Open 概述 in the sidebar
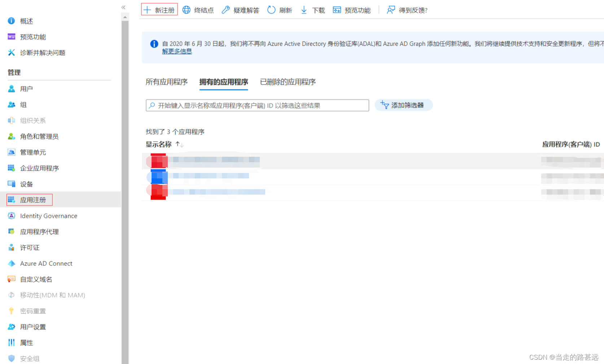The height and width of the screenshot is (364, 604). point(21,21)
